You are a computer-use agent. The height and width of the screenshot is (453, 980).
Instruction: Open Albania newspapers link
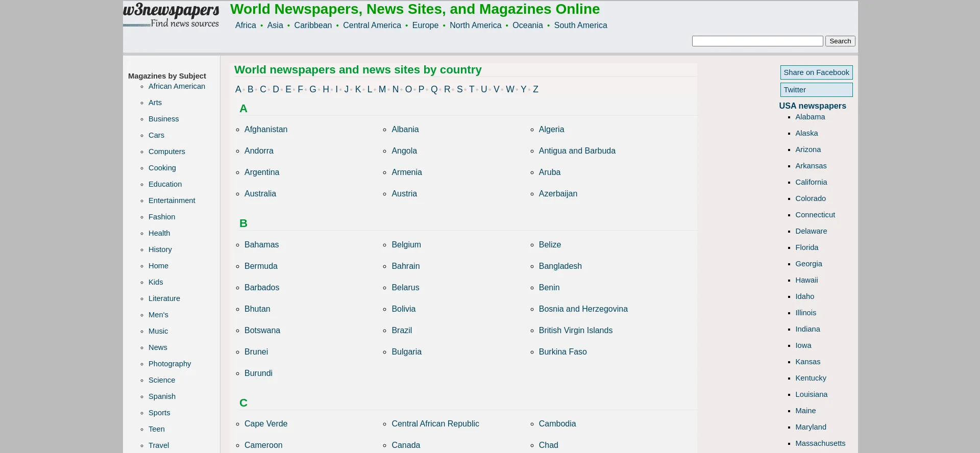click(x=405, y=130)
